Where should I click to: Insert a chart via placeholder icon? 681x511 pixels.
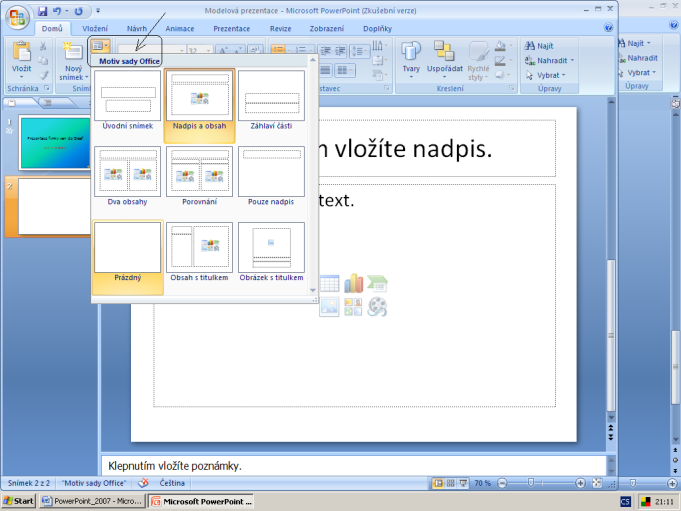click(x=353, y=284)
